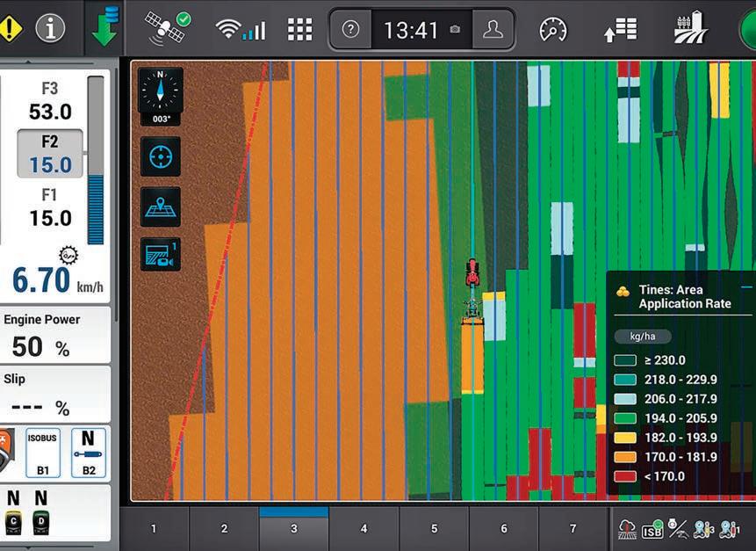Tap the orange shield joystick icon
This screenshot has width=756, height=551.
[7, 451]
